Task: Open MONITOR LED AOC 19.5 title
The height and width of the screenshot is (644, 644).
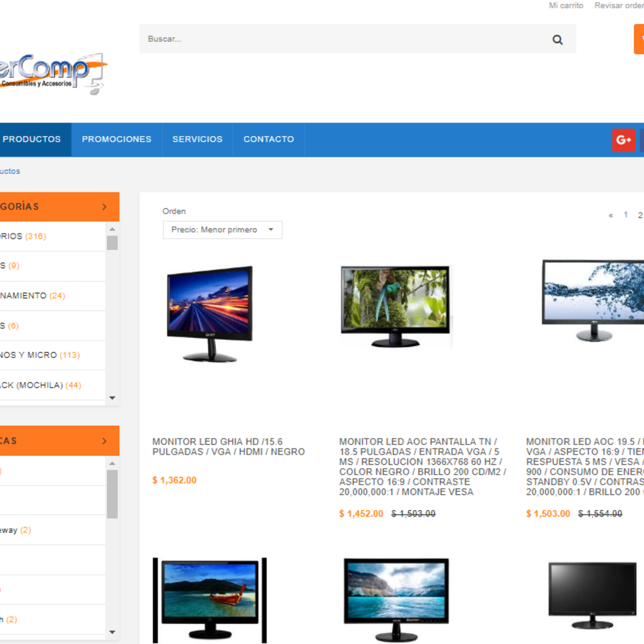Action: (x=585, y=467)
